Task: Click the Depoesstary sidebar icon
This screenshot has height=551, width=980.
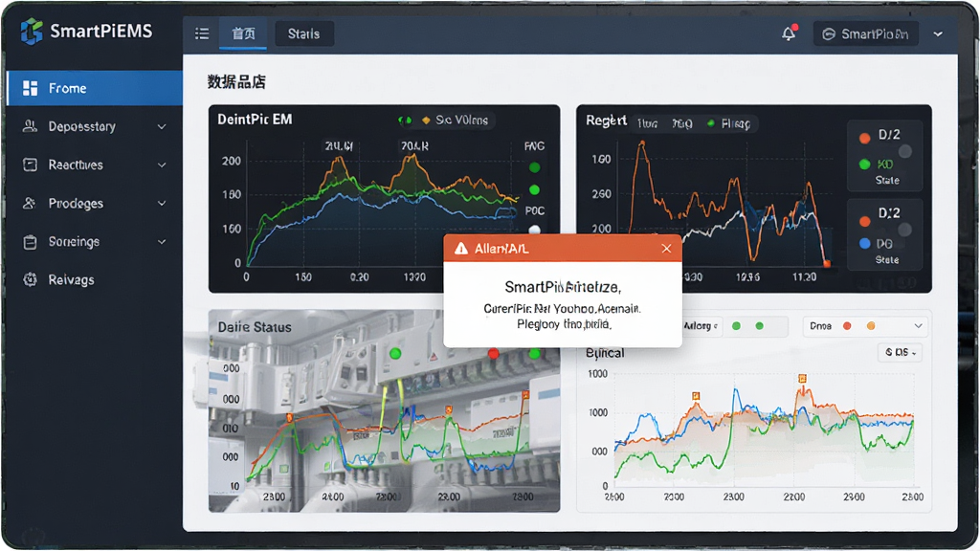Action: 30,126
